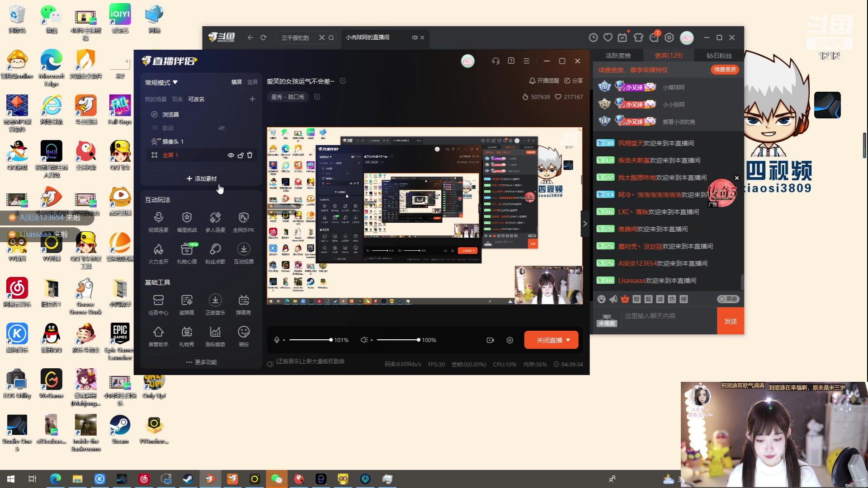Delete the 全屏 1 source with trash icon
This screenshot has width=868, height=488.
[x=250, y=155]
